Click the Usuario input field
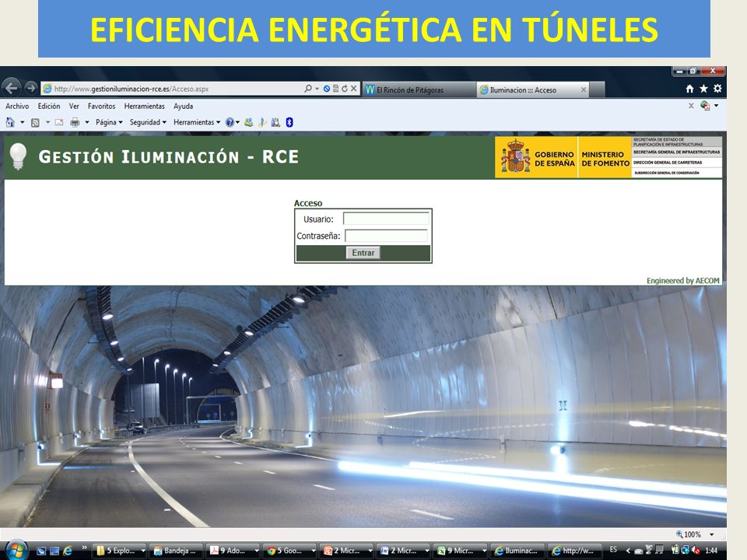747x560 pixels. click(x=386, y=219)
